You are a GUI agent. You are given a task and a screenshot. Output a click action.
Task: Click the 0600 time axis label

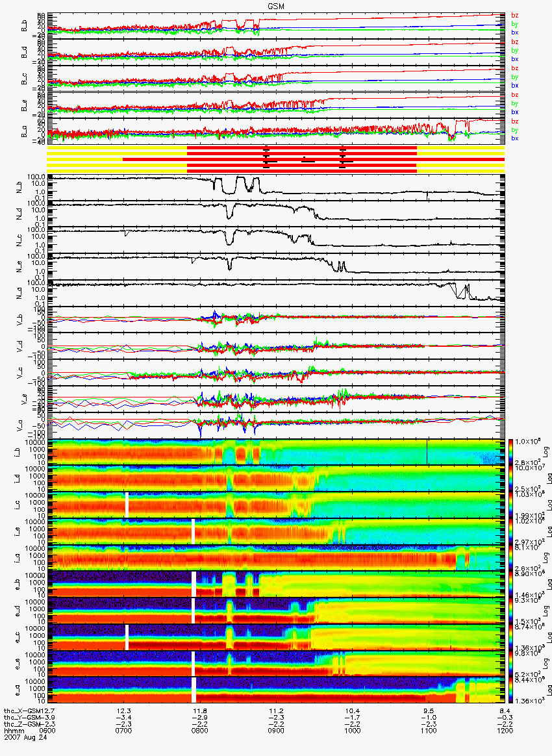[47, 731]
